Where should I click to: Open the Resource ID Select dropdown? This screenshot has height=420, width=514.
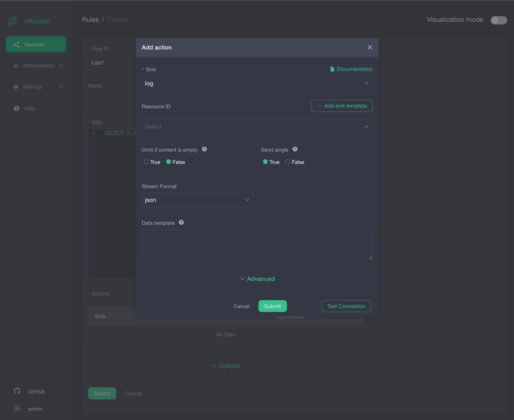pyautogui.click(x=257, y=126)
